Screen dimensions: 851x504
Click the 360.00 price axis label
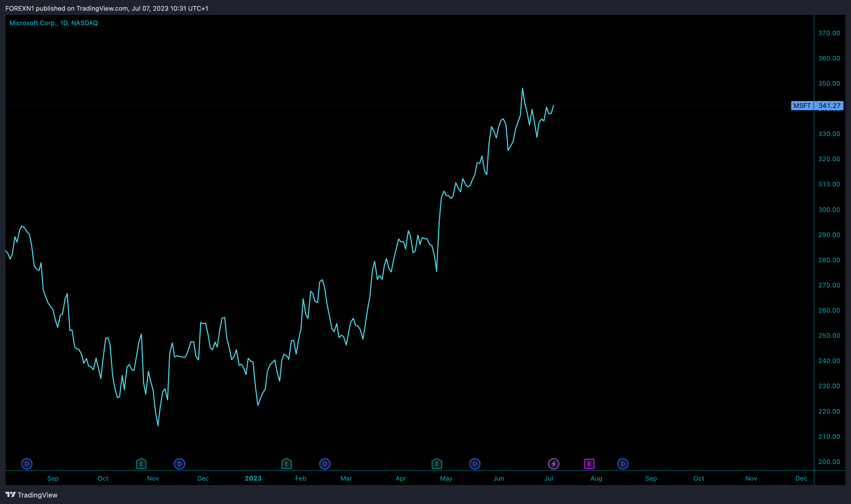click(x=829, y=58)
